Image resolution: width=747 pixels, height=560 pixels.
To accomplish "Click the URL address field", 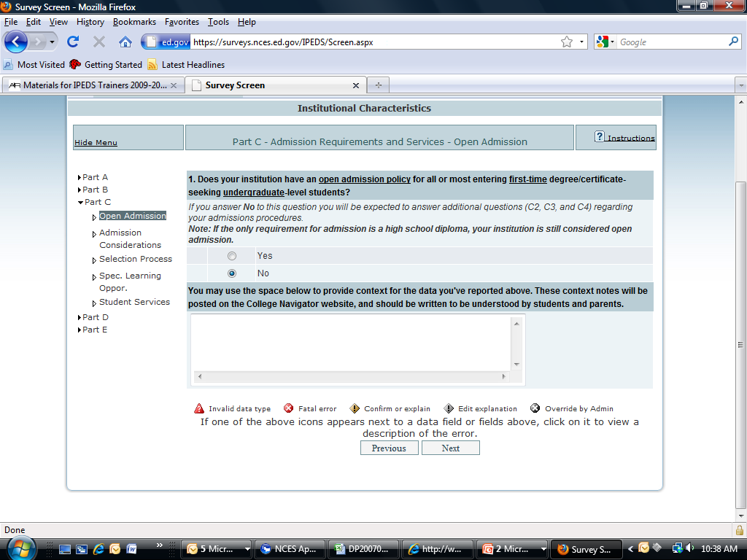I will 374,42.
